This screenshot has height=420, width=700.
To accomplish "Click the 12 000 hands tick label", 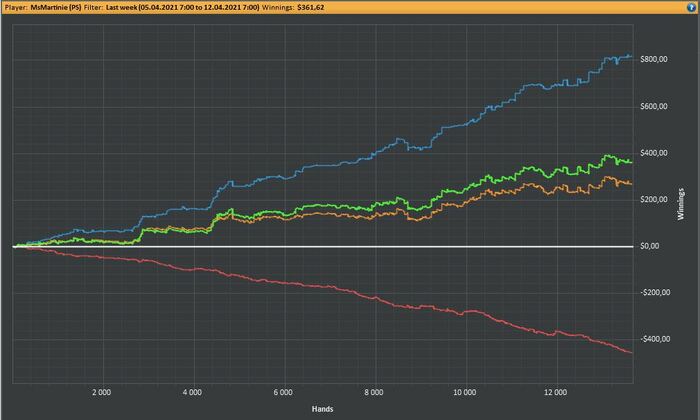I will [x=555, y=392].
